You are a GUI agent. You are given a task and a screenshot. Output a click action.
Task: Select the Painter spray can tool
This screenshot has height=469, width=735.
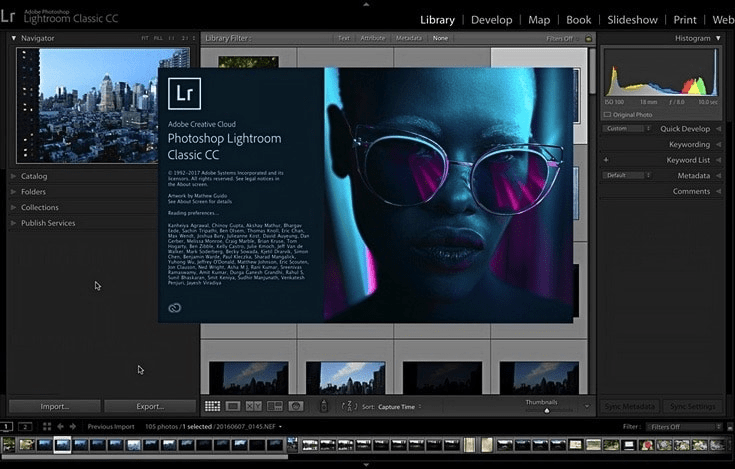coord(323,406)
